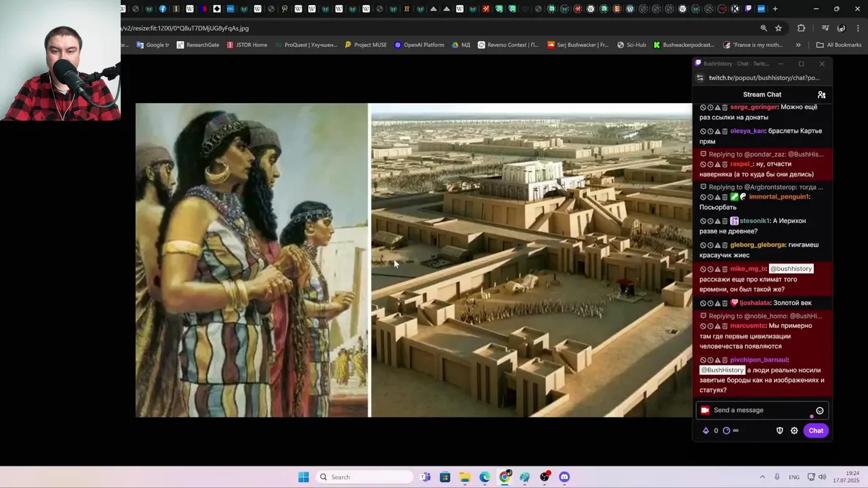The image size is (868, 488).
Task: Open Bushwackerpodcast bookmark
Action: click(x=684, y=45)
